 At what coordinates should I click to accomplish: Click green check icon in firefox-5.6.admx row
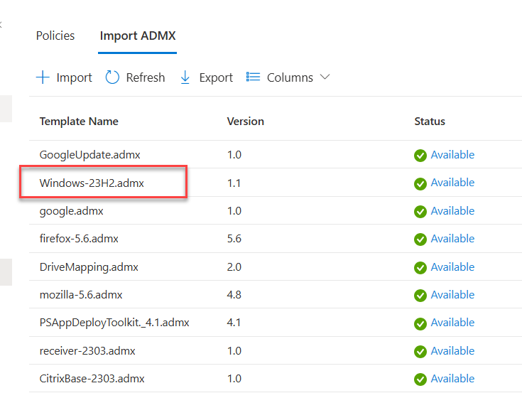click(420, 239)
